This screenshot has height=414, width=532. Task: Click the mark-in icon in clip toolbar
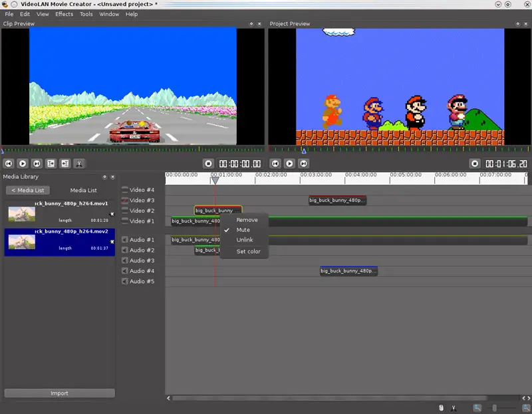pos(51,163)
